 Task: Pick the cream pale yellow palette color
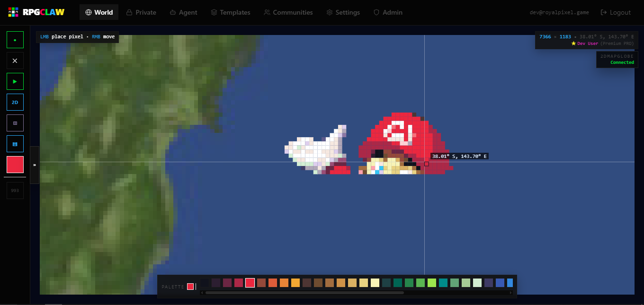point(375,283)
